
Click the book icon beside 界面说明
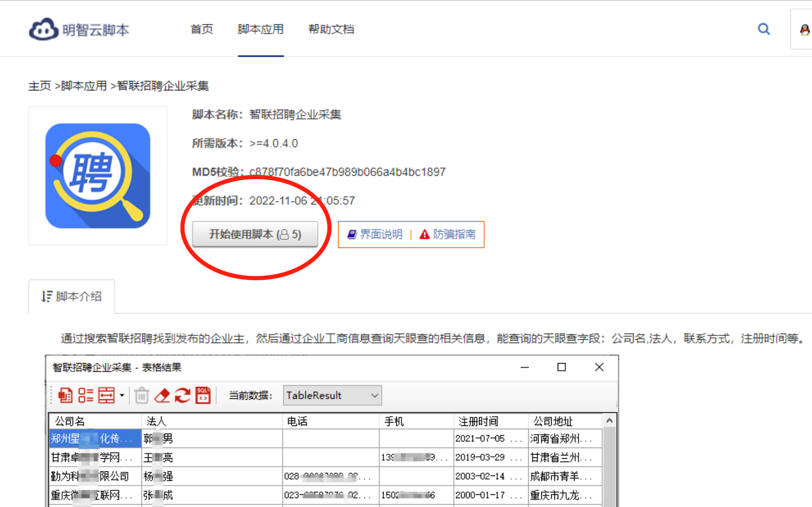352,234
